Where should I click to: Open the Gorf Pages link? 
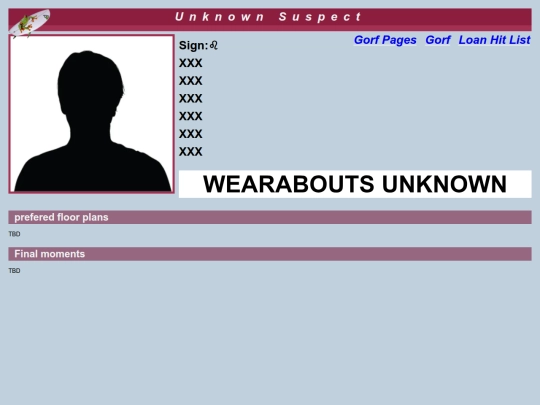385,40
